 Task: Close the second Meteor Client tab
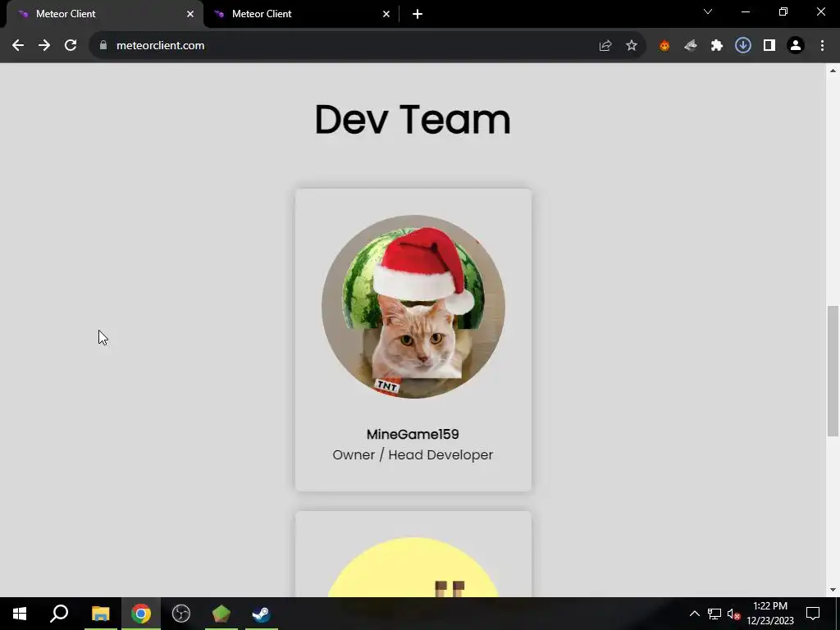tap(386, 14)
